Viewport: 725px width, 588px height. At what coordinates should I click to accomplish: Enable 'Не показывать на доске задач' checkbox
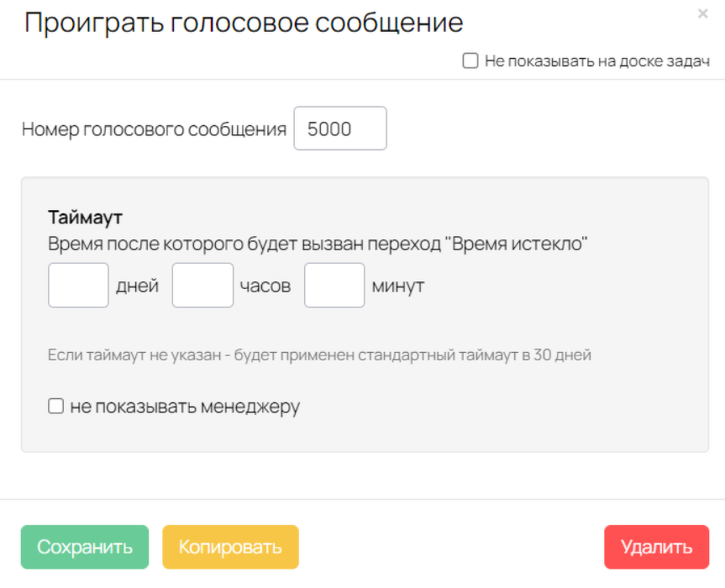point(470,60)
